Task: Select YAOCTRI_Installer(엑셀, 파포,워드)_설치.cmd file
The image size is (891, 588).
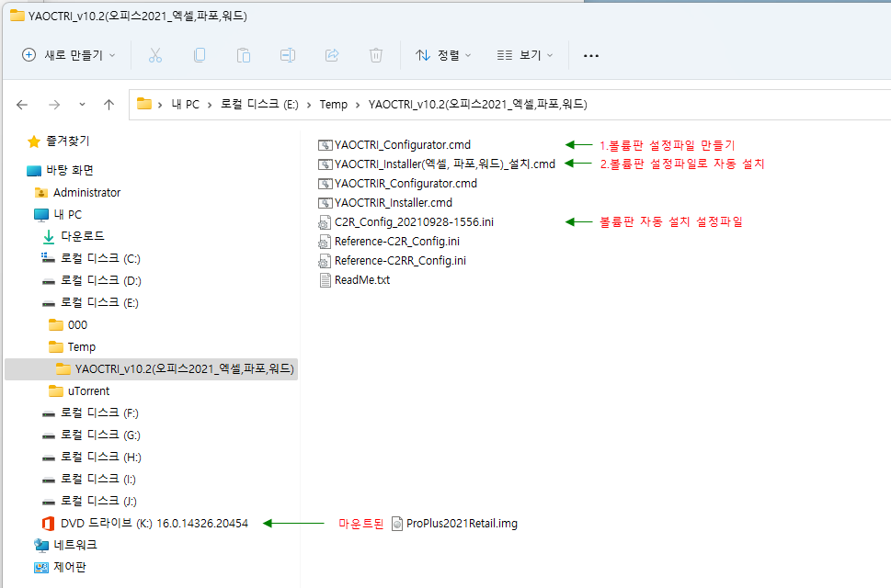Action: point(445,164)
